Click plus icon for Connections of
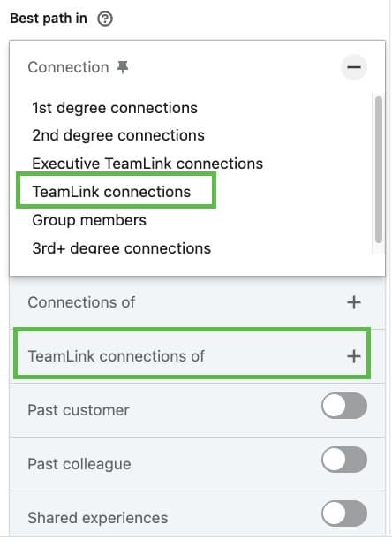This screenshot has width=392, height=548. point(354,302)
